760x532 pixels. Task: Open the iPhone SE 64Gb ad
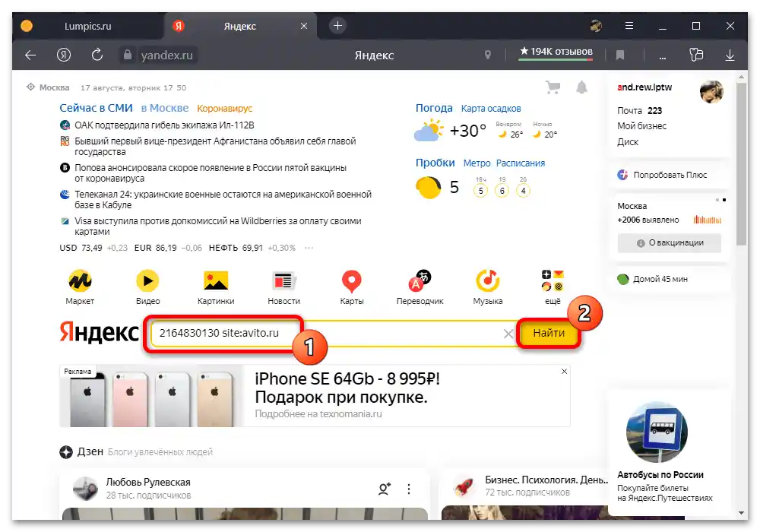click(347, 388)
